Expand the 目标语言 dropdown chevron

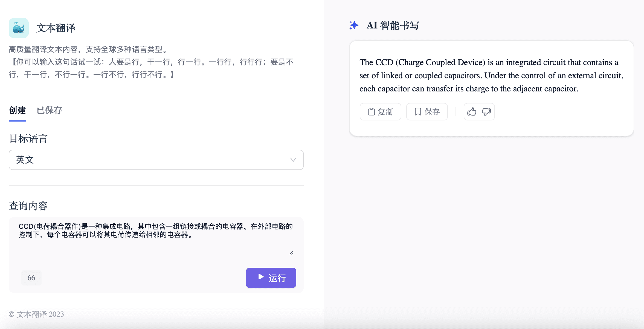[x=293, y=160]
